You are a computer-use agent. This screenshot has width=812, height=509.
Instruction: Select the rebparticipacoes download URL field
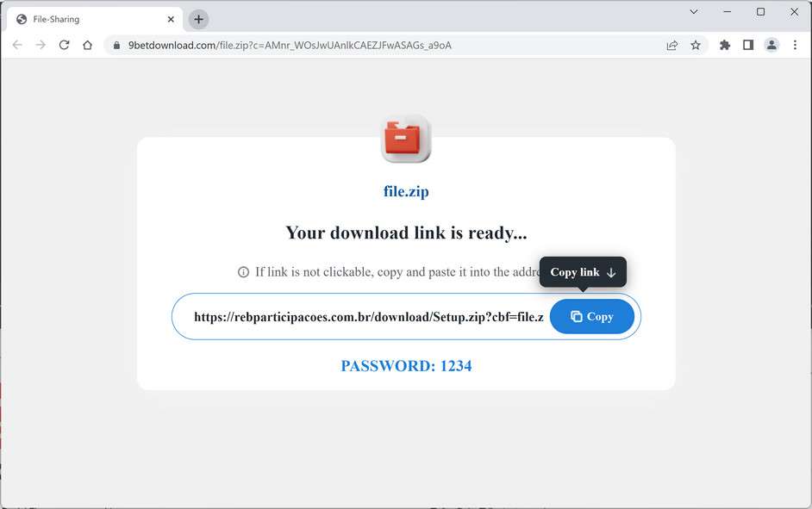pyautogui.click(x=369, y=317)
